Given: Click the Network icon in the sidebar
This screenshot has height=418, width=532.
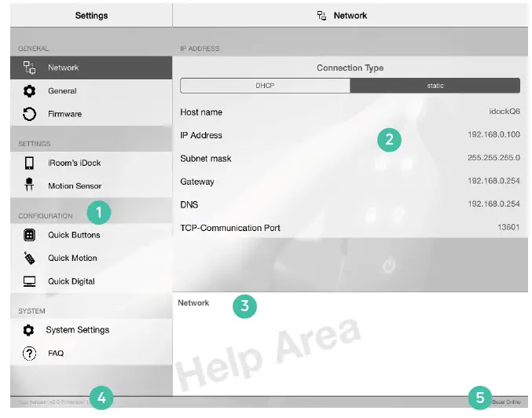Looking at the screenshot, I should point(29,68).
